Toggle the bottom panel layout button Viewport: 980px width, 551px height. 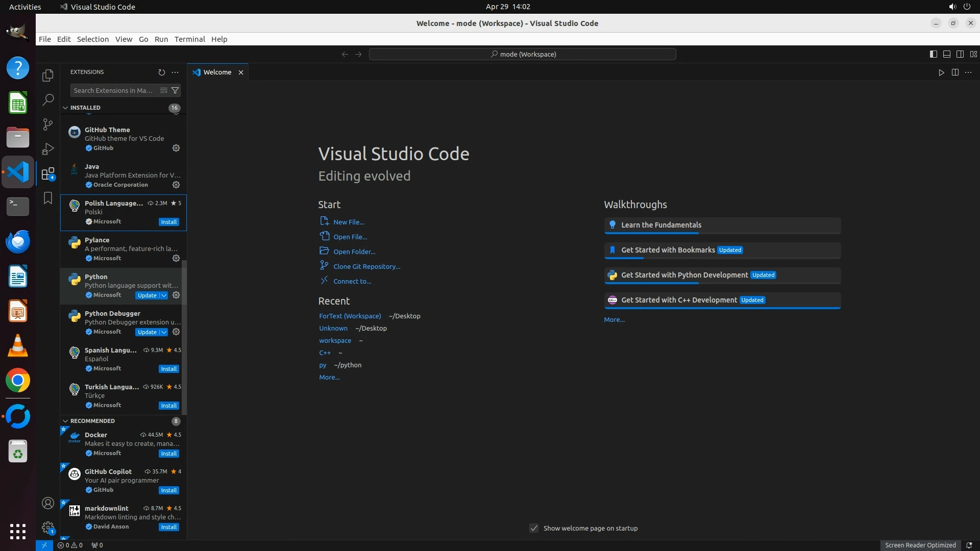[946, 54]
